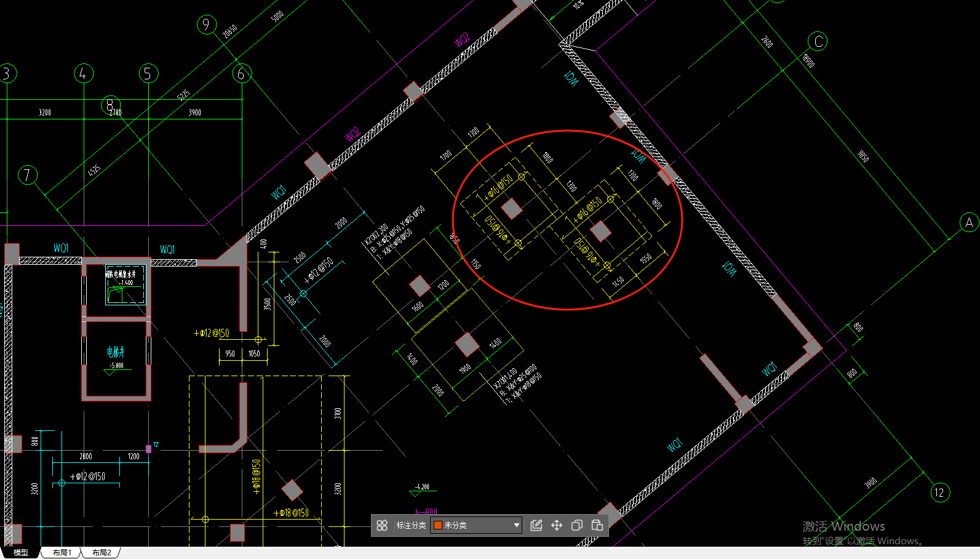Viewport: 980px width, 559px height.
Task: Select the grid axis bubble numbered 6
Action: (x=242, y=74)
